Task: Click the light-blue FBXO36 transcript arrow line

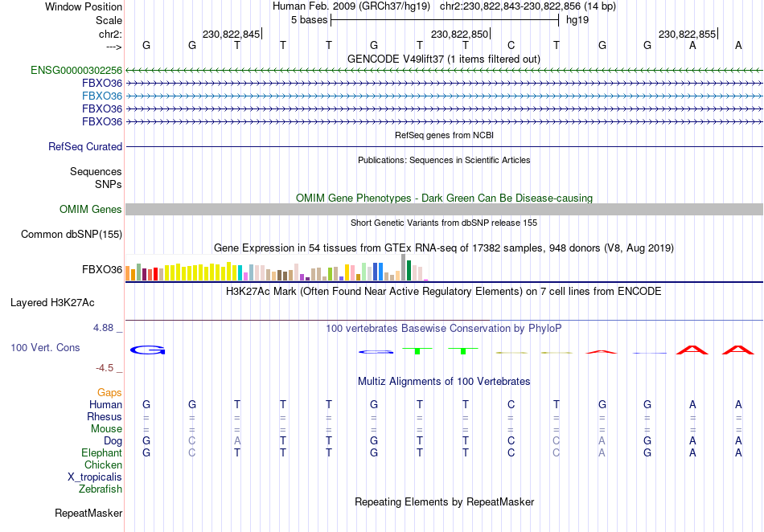Action: (444, 96)
